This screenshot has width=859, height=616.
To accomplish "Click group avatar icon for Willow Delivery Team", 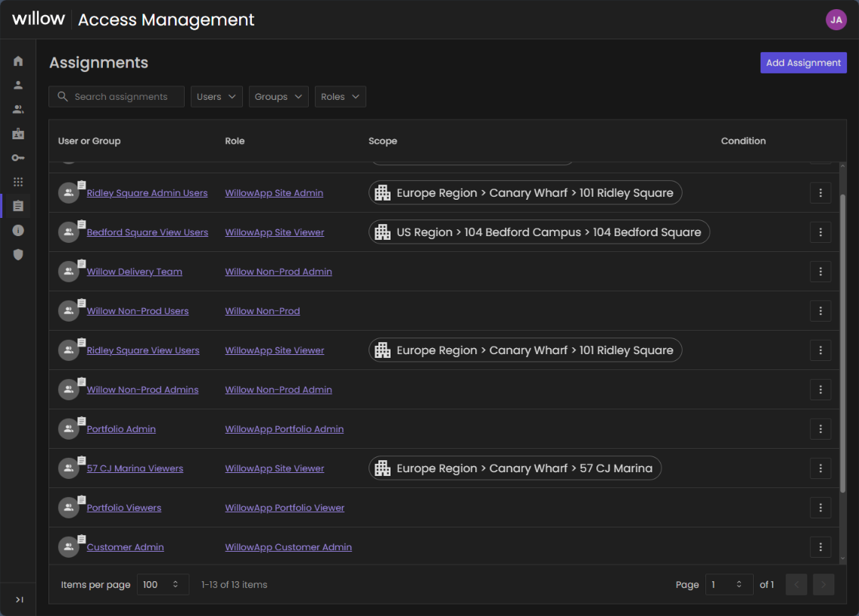I will click(68, 272).
